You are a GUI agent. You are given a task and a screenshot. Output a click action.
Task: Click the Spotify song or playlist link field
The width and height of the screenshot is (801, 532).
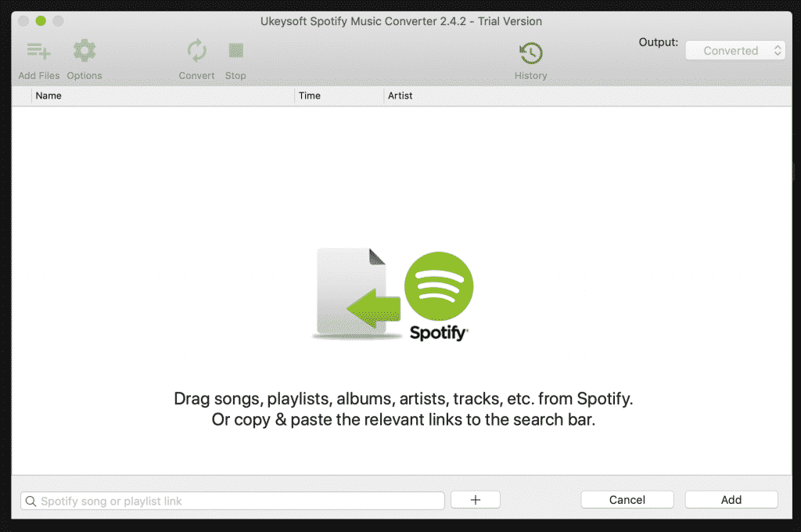[232, 500]
